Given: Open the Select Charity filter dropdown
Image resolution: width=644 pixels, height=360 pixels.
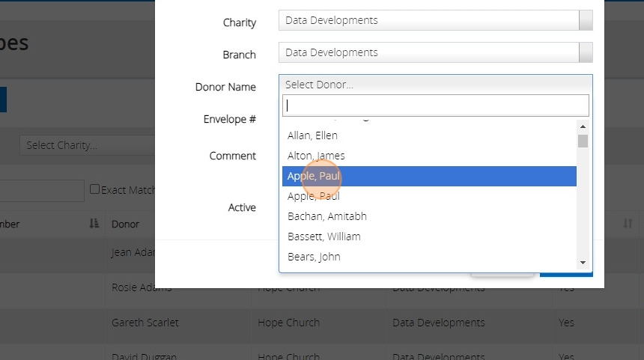Looking at the screenshot, I should tap(87, 145).
